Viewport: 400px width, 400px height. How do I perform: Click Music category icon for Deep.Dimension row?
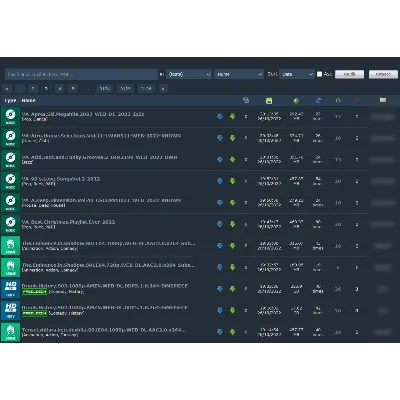(x=10, y=203)
